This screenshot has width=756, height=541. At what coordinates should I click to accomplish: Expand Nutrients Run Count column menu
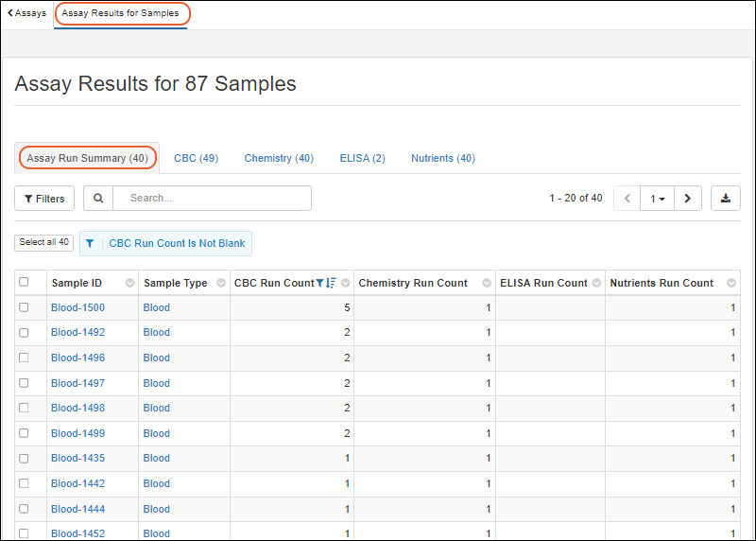pos(731,283)
